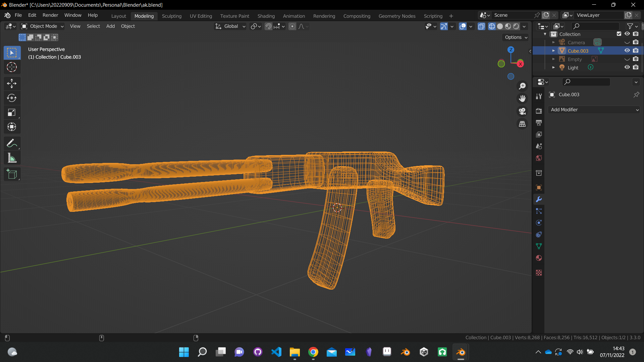
Task: Open the viewport Add menu
Action: coord(110,26)
